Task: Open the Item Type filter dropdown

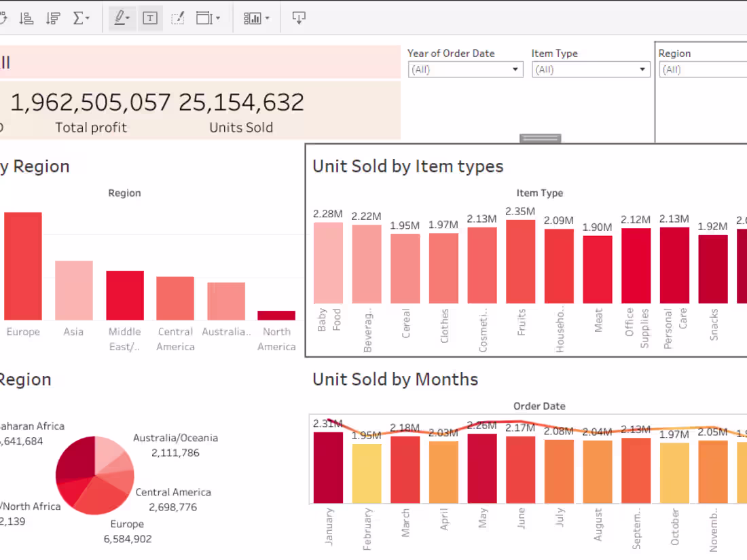Action: (640, 69)
